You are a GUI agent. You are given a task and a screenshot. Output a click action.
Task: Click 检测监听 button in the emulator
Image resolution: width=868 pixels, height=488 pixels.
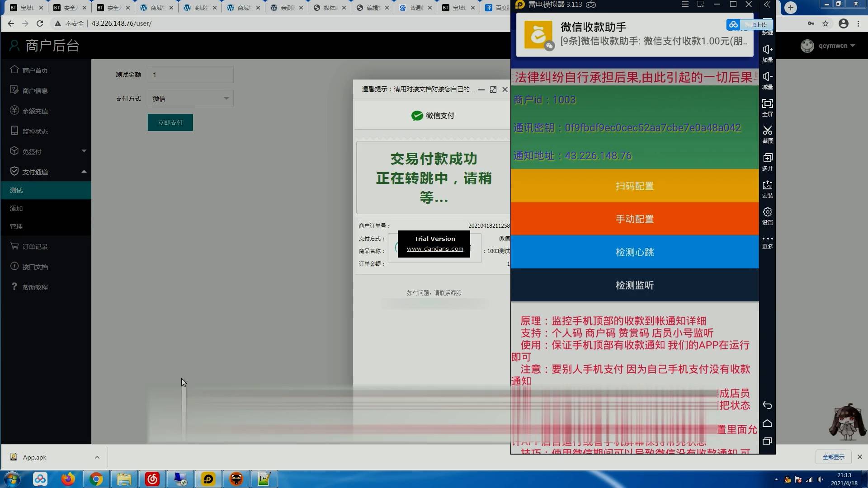click(x=635, y=285)
